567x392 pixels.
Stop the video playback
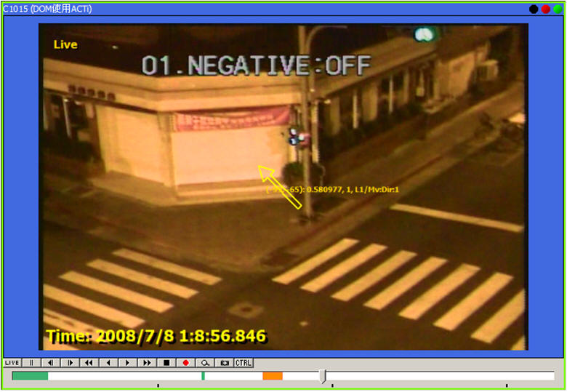tap(166, 362)
